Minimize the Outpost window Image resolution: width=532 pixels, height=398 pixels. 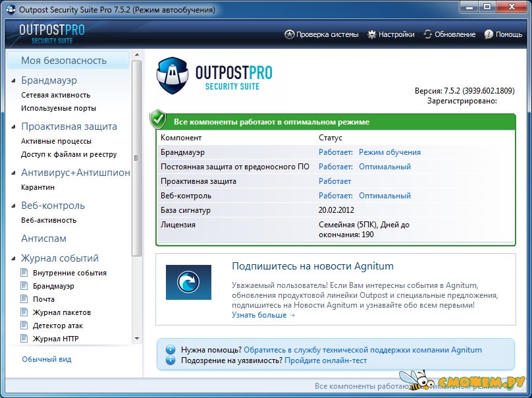(469, 7)
